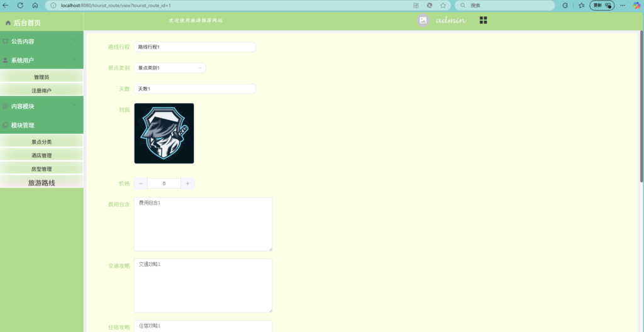Click the 价格 number field showing 5
Viewport: 644px width, 332px height.
(164, 184)
